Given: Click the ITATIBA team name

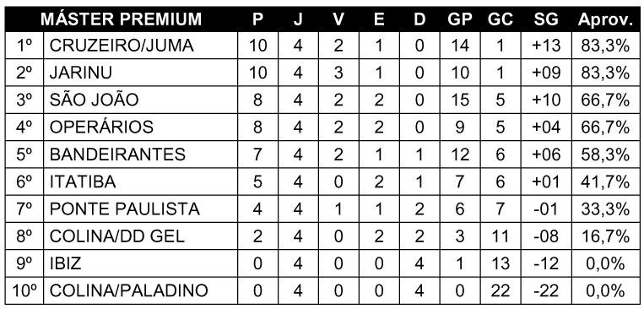Looking at the screenshot, I should point(83,182).
